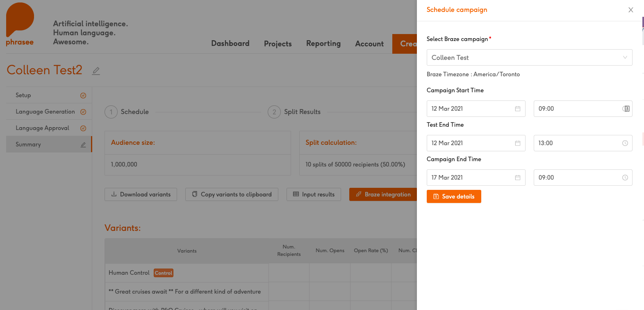This screenshot has height=310, width=644.
Task: Click Language Approval check icon
Action: pos(83,128)
